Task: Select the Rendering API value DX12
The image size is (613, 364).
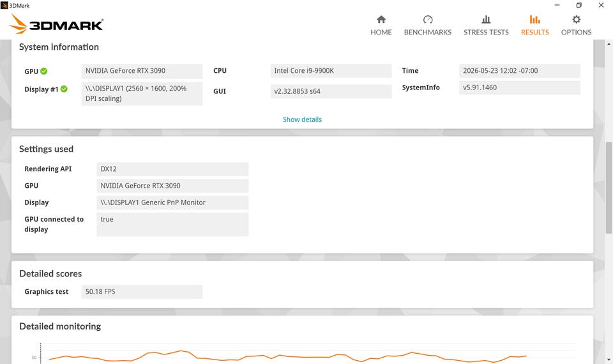Action: pyautogui.click(x=172, y=169)
